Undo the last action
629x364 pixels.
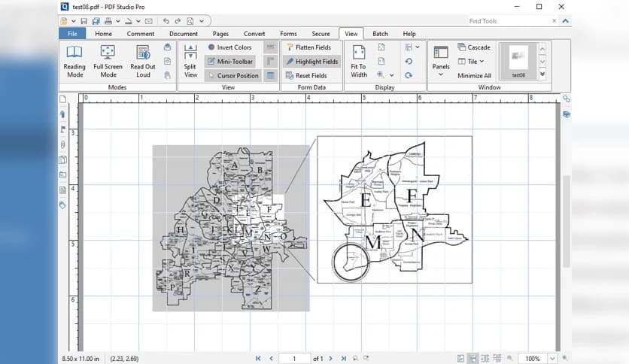pos(166,21)
